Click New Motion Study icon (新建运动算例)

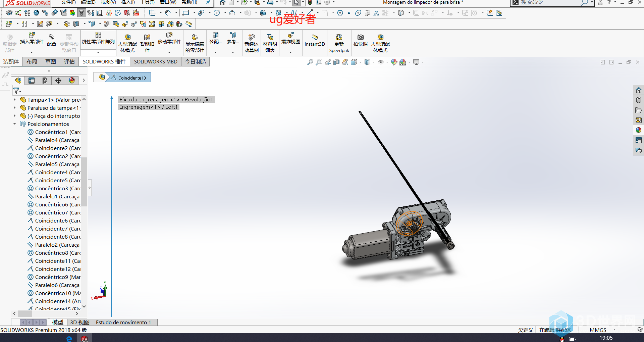(x=252, y=37)
